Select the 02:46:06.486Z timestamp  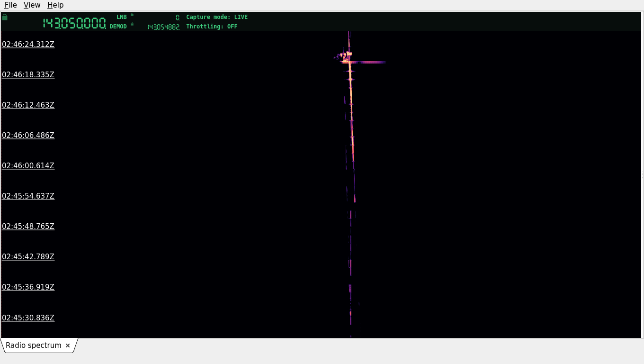tap(28, 136)
